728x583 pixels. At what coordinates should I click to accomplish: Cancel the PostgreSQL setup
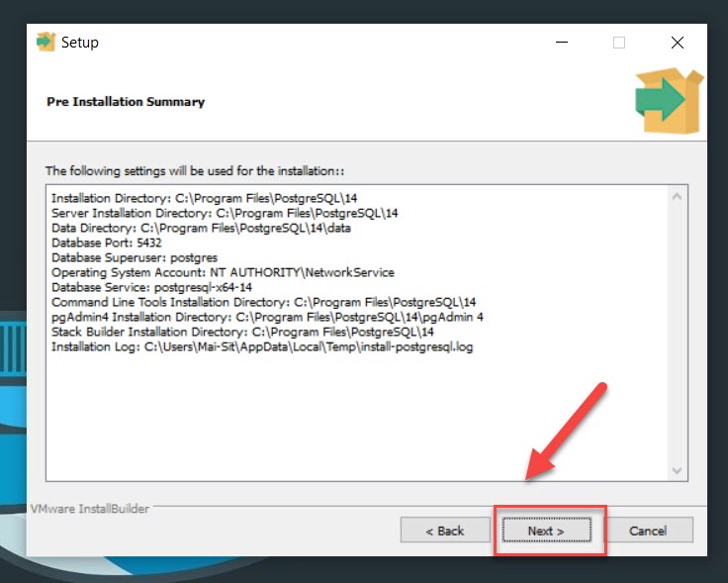[x=648, y=530]
